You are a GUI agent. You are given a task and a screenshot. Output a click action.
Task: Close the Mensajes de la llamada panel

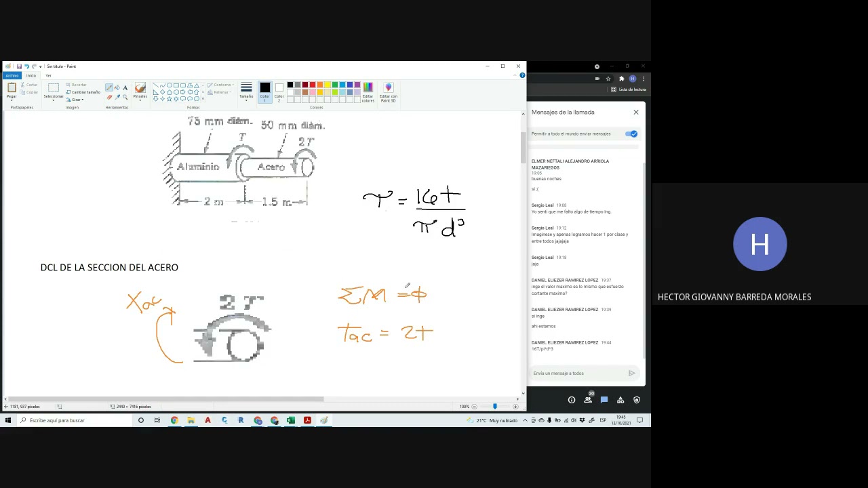click(636, 112)
